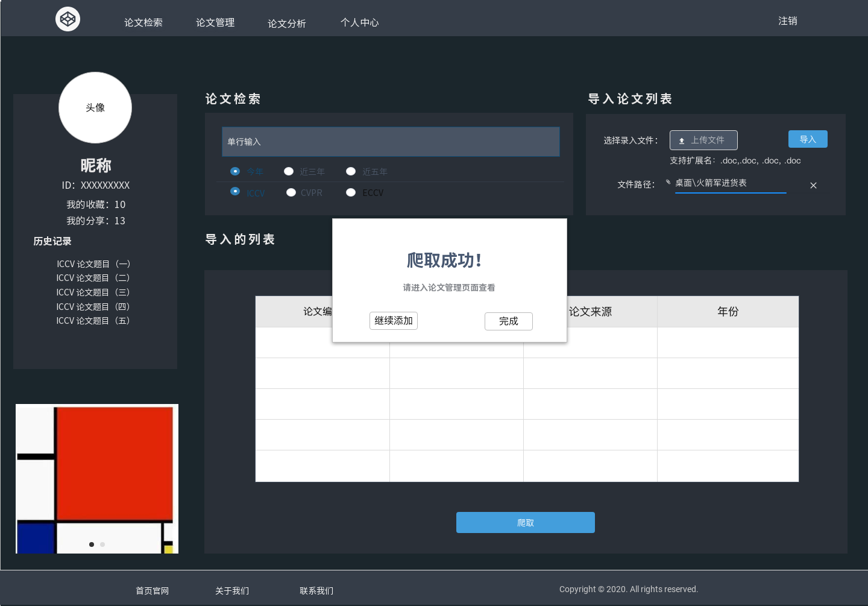Open the 个人中心 navigation tab
This screenshot has height=606, width=868.
click(x=360, y=22)
